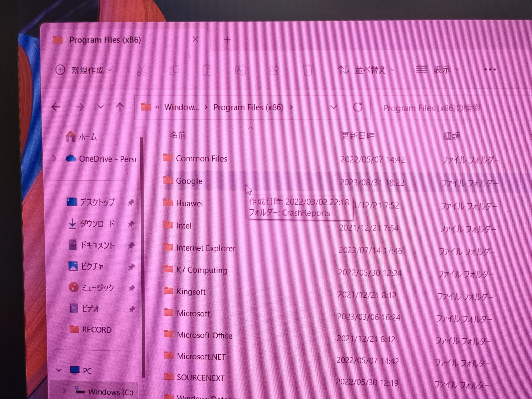Image resolution: width=532 pixels, height=399 pixels.
Task: Open the three-dots more options menu
Action: [490, 69]
